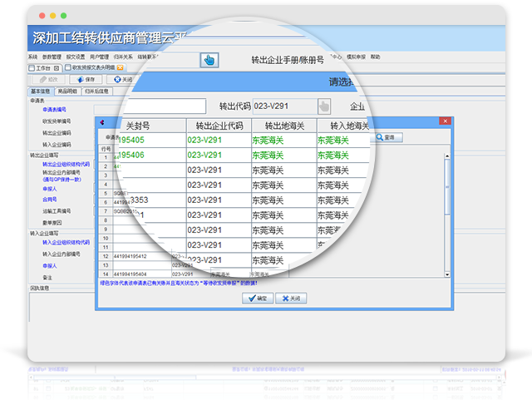Open the 用户管理 menu

[99, 57]
